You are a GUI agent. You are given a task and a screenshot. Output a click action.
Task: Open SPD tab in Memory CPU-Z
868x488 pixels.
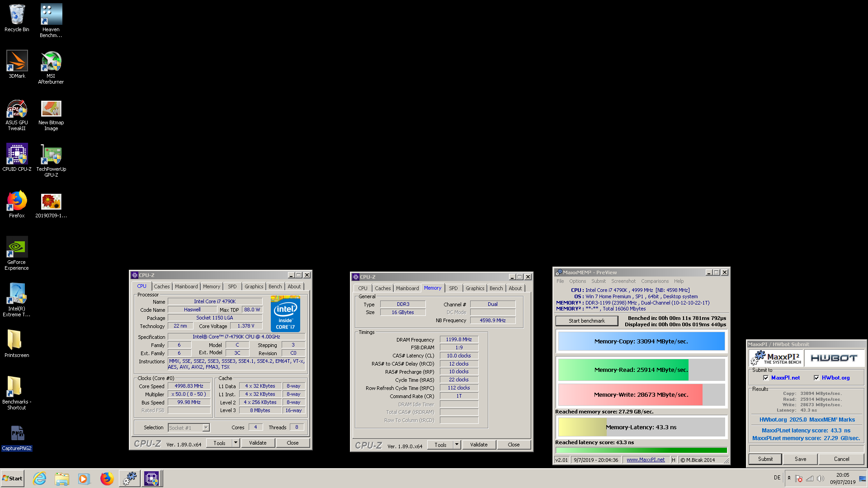[x=453, y=288]
